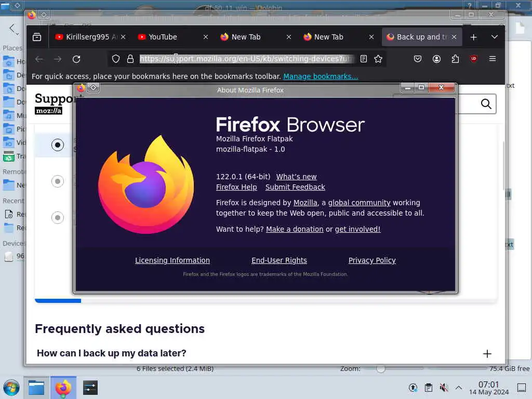This screenshot has height=399, width=532.
Task: Click the page's vertical scrollbar
Action: pos(503,165)
